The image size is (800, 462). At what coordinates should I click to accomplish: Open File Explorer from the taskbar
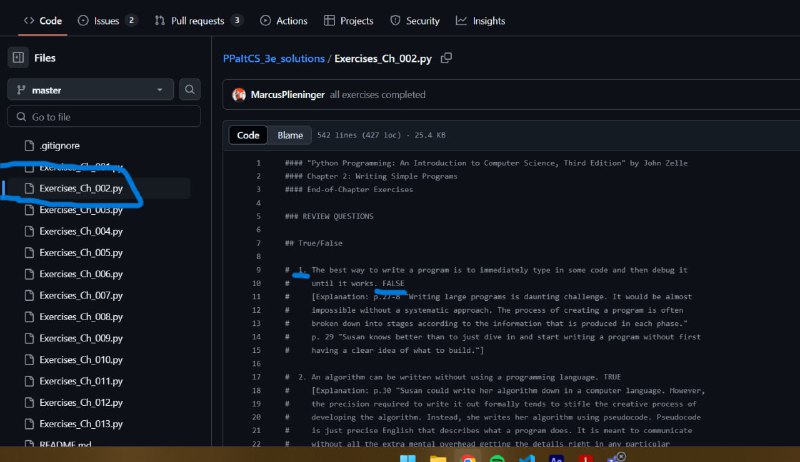[x=438, y=458]
